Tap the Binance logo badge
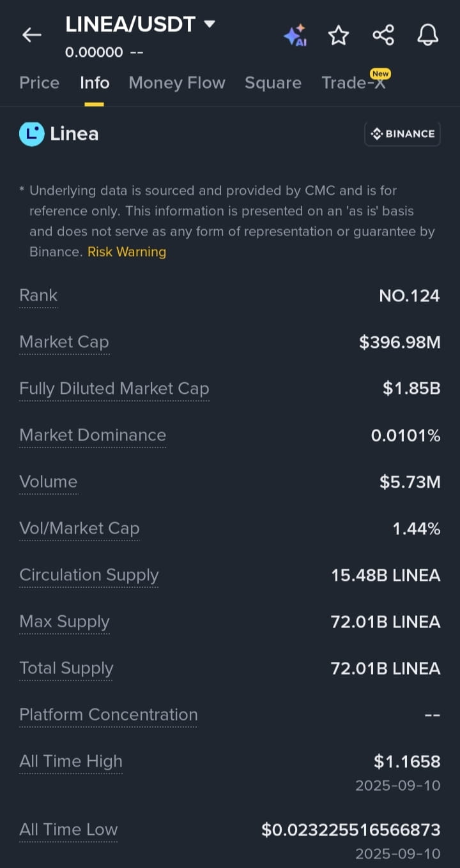 click(x=402, y=134)
